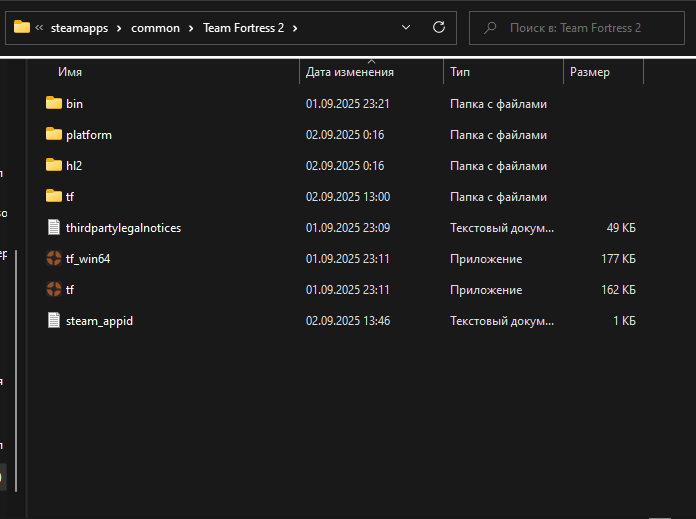This screenshot has height=519, width=696.
Task: Click the search magnifier icon
Action: [490, 28]
